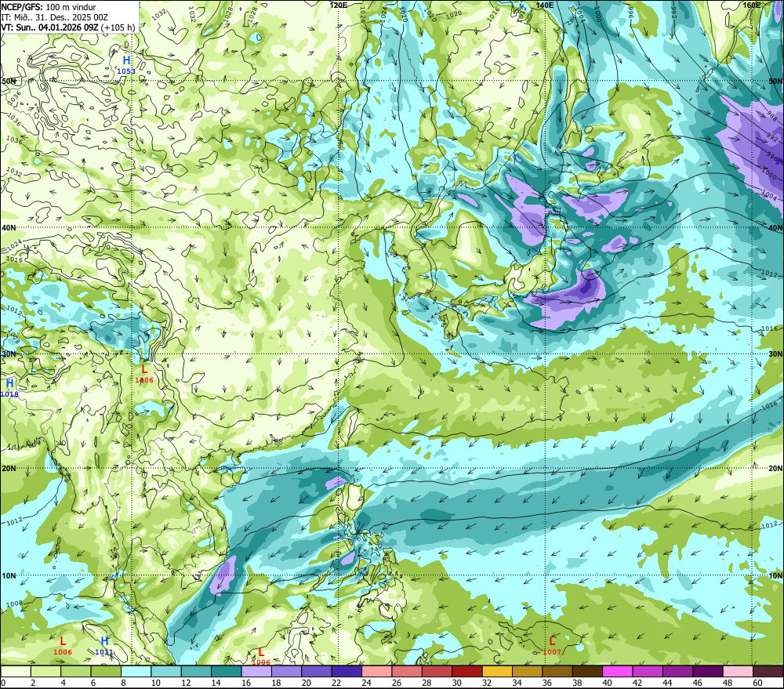This screenshot has width=784, height=689.
Task: Select the orchid swatch between 42 and 44
Action: point(648,671)
